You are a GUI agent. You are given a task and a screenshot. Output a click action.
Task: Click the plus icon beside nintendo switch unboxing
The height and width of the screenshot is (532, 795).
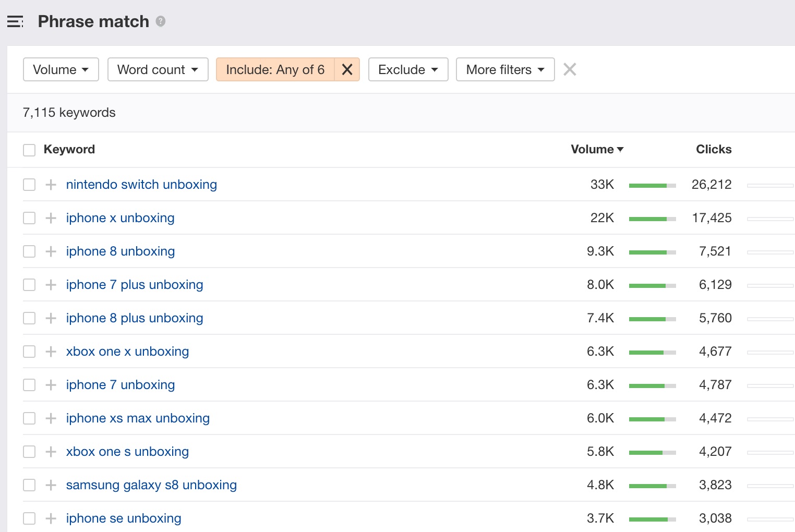click(51, 185)
